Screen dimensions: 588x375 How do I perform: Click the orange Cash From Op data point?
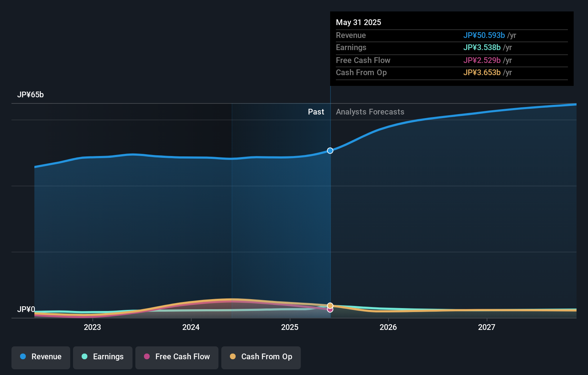tap(330, 306)
